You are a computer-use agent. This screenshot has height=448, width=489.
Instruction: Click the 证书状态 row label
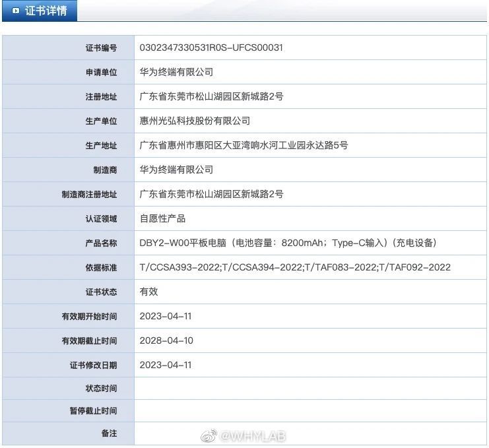(x=102, y=292)
